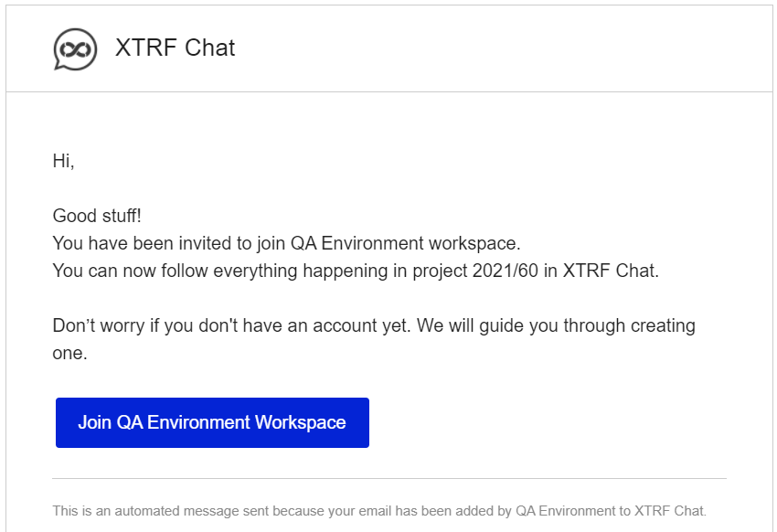Click "XTRF Chat." in the footer note
This screenshot has height=532, width=777.
(x=670, y=511)
